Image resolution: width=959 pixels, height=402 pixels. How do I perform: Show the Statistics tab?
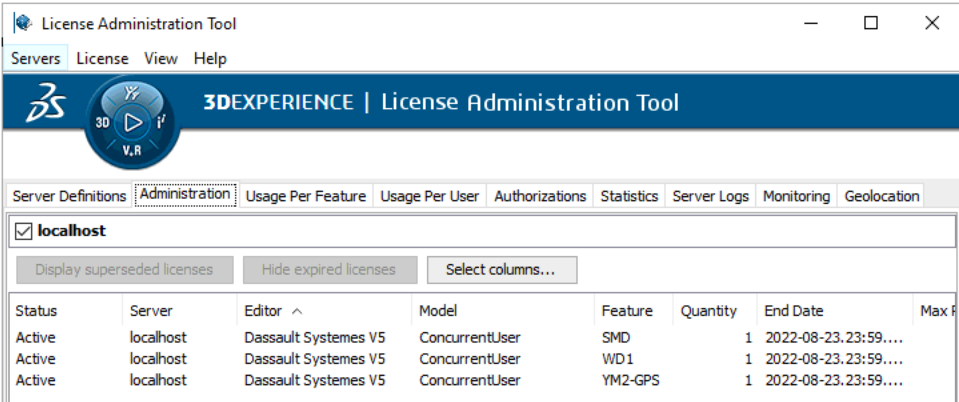click(x=629, y=196)
